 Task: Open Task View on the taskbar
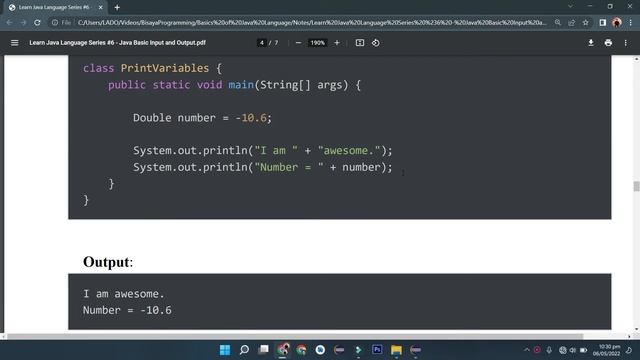[263, 350]
